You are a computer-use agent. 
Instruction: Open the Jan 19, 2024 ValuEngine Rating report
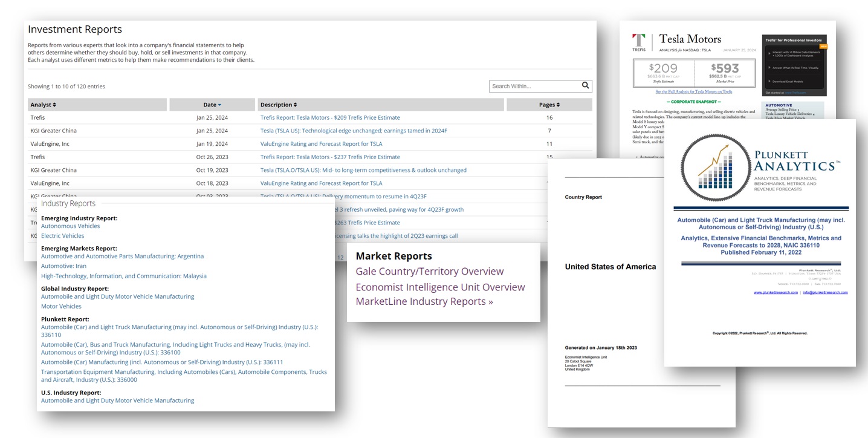321,144
